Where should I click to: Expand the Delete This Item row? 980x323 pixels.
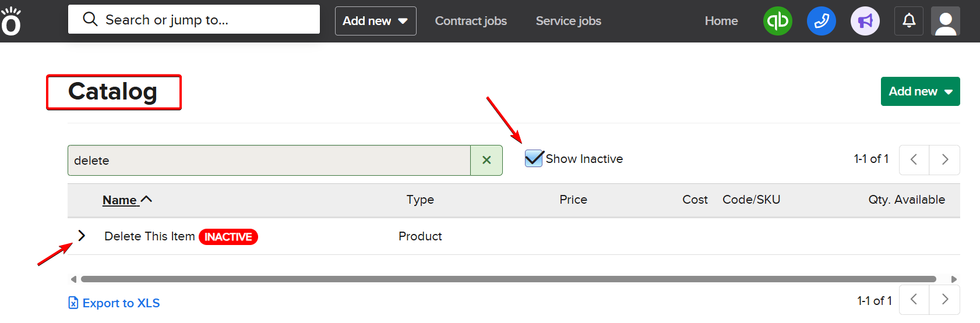pyautogui.click(x=82, y=236)
